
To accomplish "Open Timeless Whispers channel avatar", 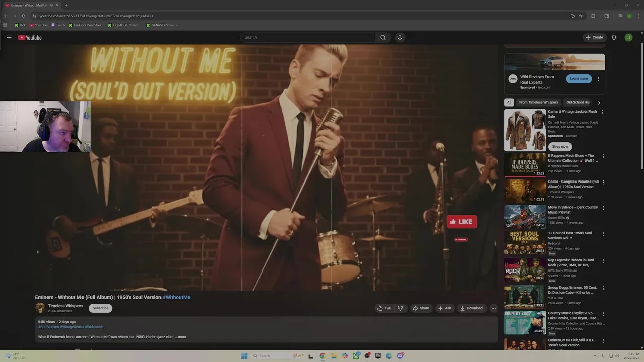I will pos(40,308).
